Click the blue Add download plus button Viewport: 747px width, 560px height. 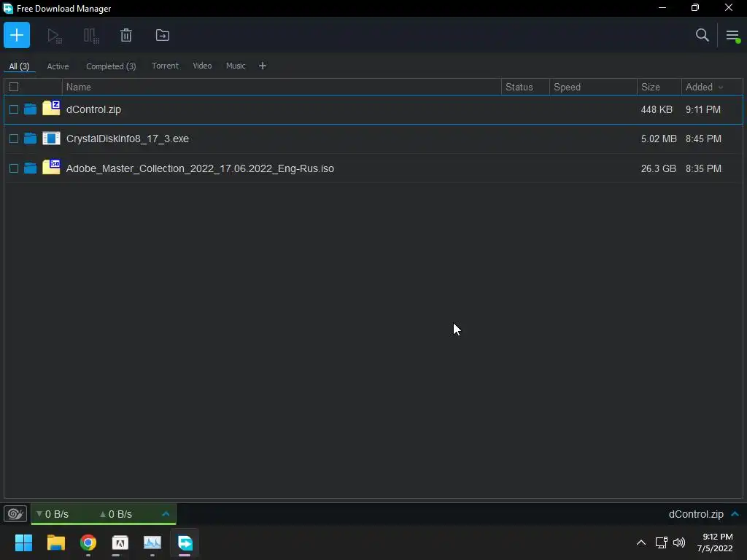(x=17, y=35)
